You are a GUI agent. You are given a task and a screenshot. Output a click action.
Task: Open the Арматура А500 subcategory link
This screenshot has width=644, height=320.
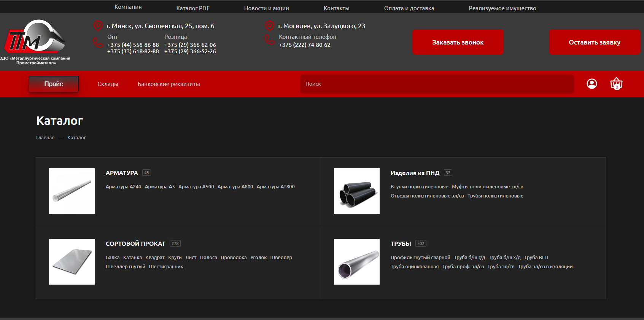196,187
